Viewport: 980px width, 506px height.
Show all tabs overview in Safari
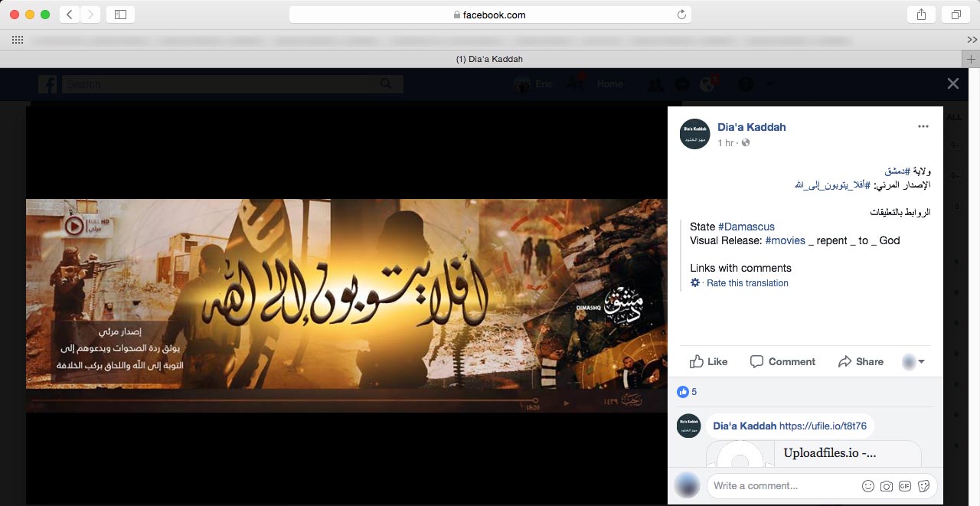tap(956, 15)
